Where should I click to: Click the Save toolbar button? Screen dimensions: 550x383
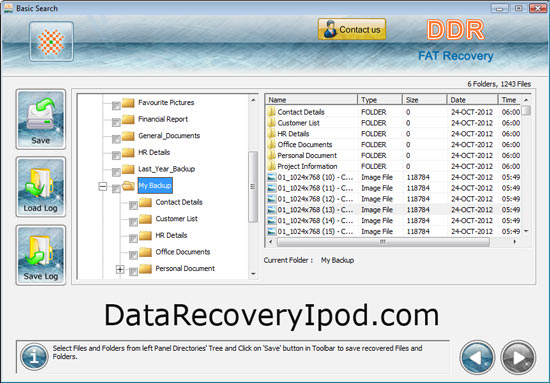click(41, 119)
